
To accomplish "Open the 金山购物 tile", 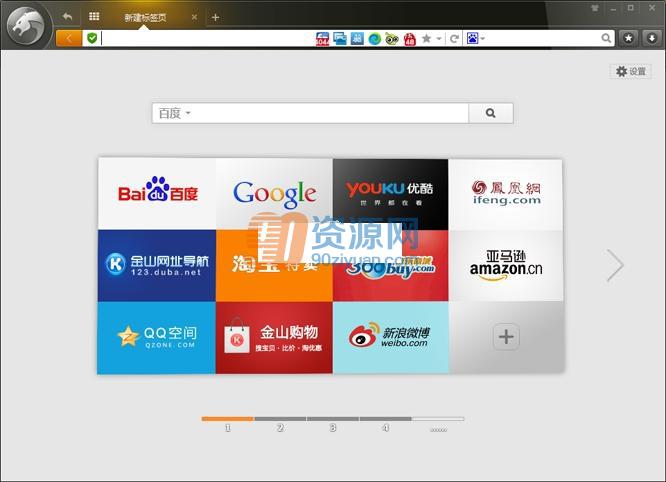I will click(274, 338).
